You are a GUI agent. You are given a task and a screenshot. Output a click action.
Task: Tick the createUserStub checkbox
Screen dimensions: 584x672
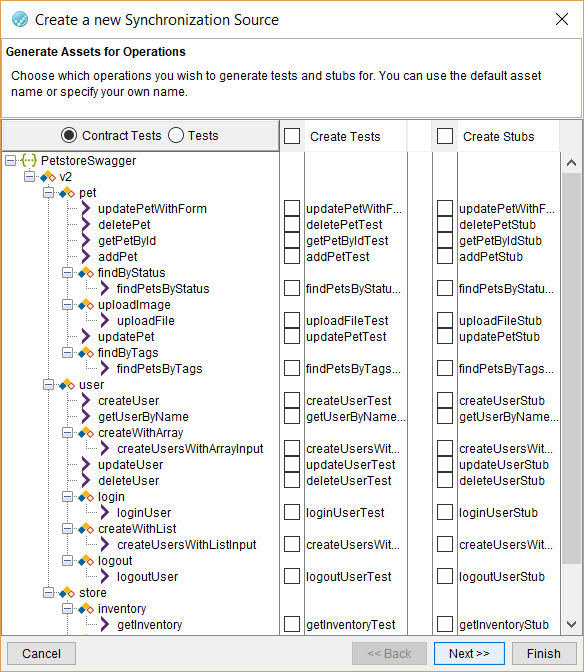tap(445, 401)
